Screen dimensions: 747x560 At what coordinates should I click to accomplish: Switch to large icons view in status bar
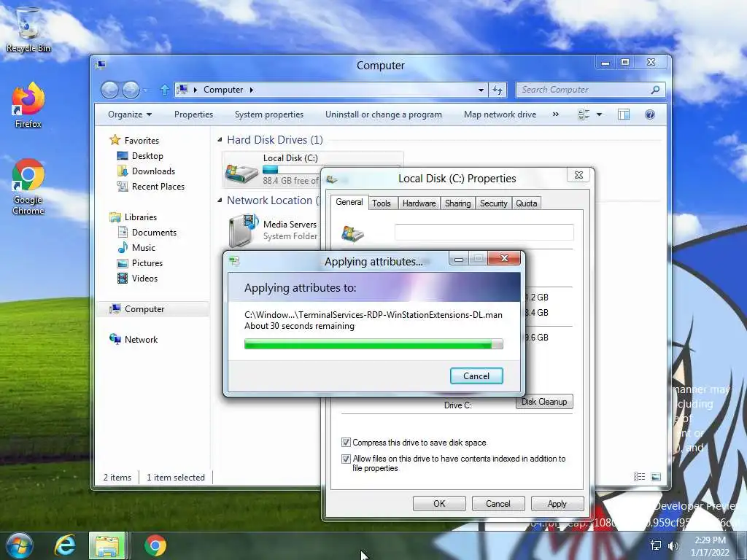[656, 477]
